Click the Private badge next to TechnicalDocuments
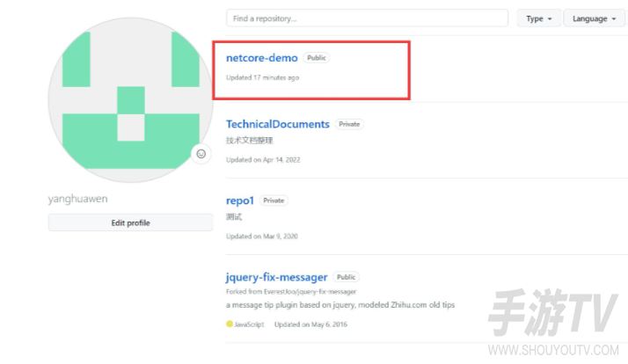Viewport: 628px width, 364px height. [349, 124]
